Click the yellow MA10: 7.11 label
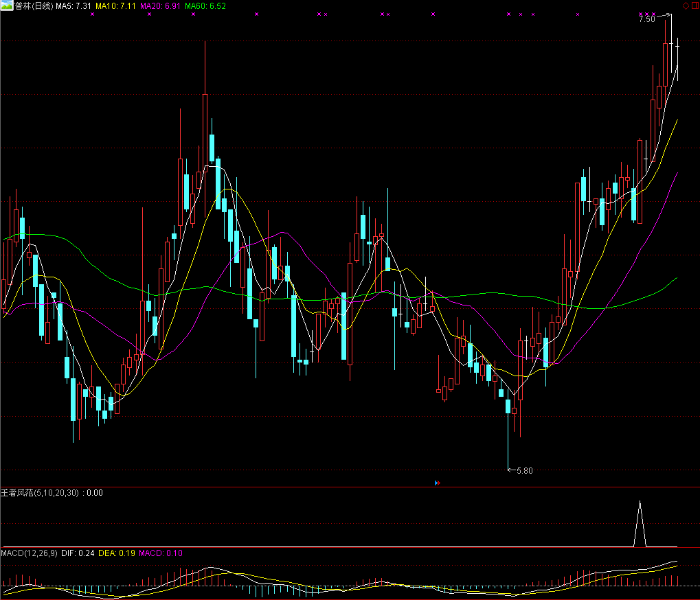The image size is (700, 600). click(x=115, y=6)
